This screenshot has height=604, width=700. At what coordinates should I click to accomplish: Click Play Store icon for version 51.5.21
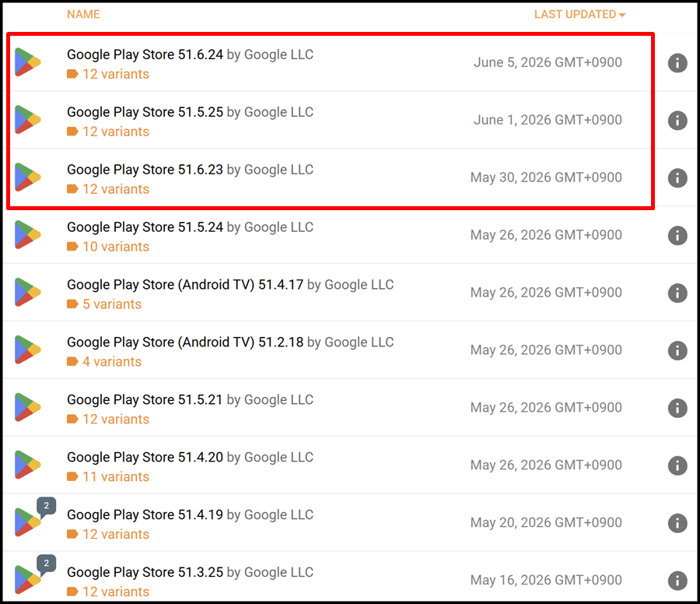pos(28,407)
